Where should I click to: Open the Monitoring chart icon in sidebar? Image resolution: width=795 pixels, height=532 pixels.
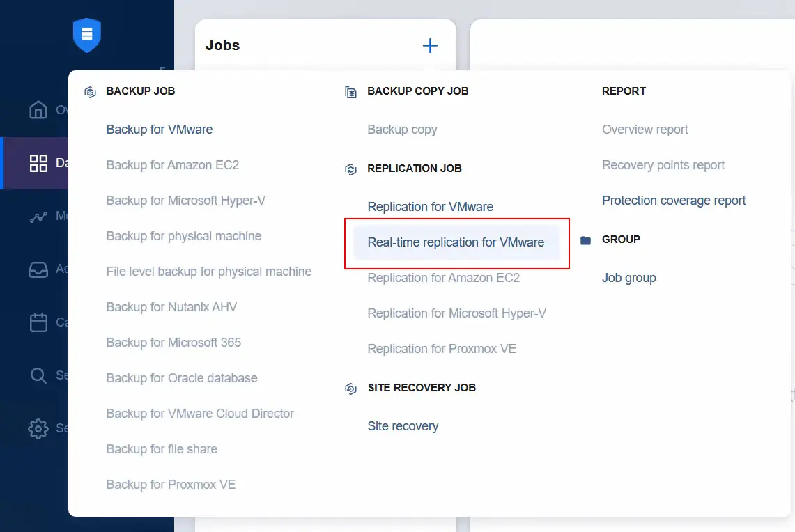(38, 216)
